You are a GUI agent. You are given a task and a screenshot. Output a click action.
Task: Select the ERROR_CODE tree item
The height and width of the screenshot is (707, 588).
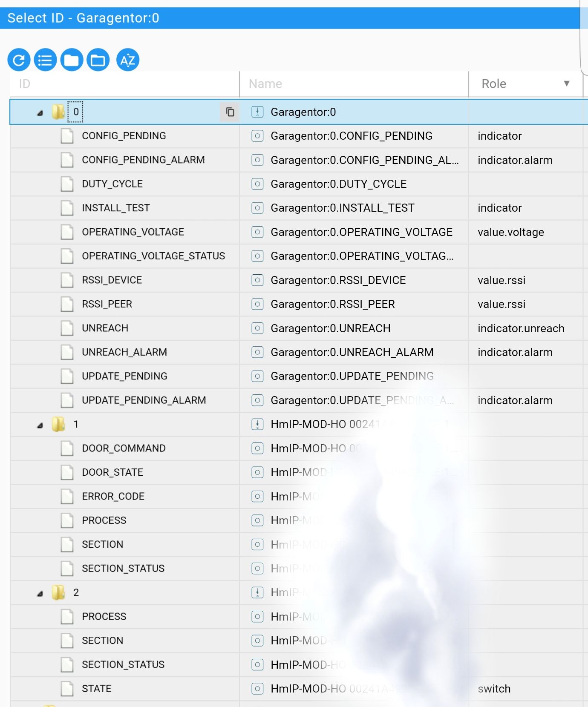click(x=113, y=497)
